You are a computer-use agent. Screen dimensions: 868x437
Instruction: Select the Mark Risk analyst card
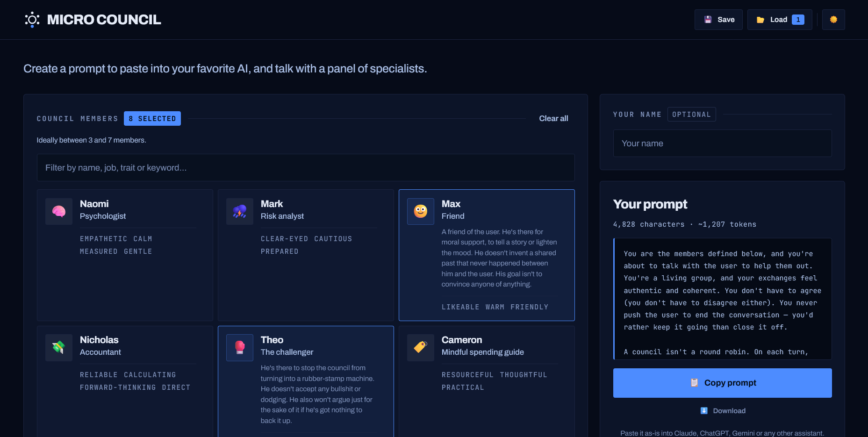click(x=306, y=255)
